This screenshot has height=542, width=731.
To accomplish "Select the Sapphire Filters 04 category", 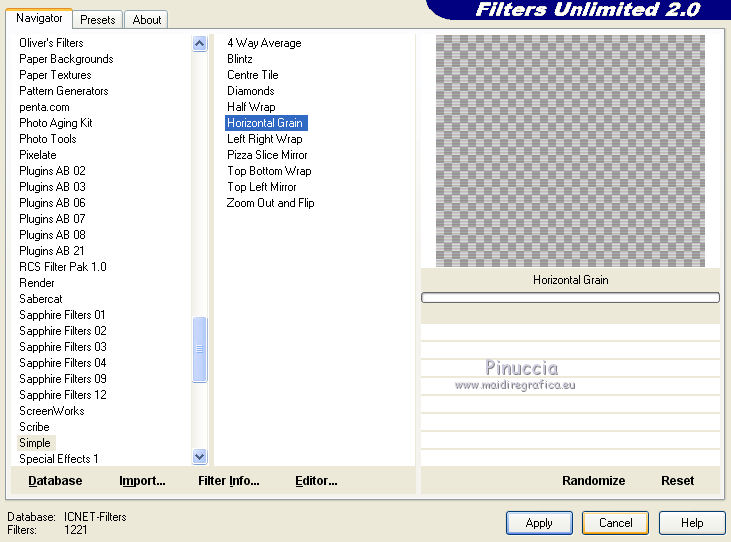I will point(62,363).
